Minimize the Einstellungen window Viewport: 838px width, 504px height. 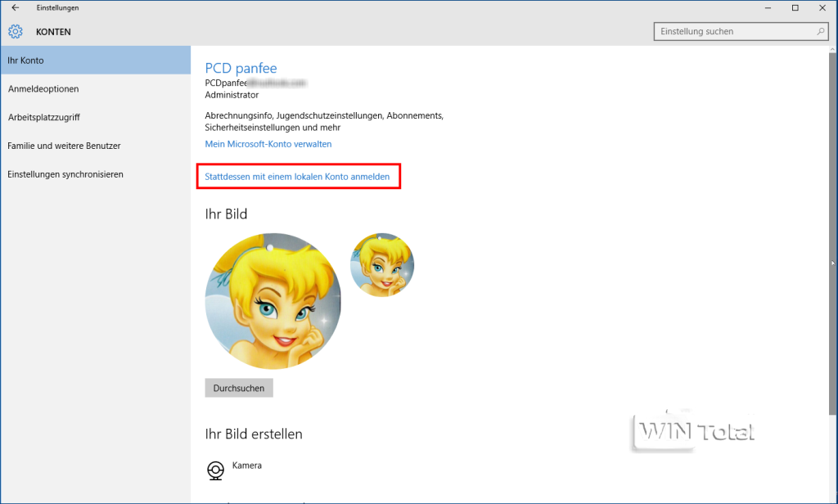[768, 7]
